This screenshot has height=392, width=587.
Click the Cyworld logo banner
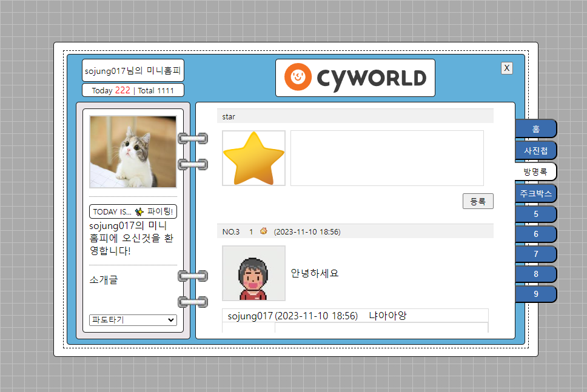[x=355, y=78]
